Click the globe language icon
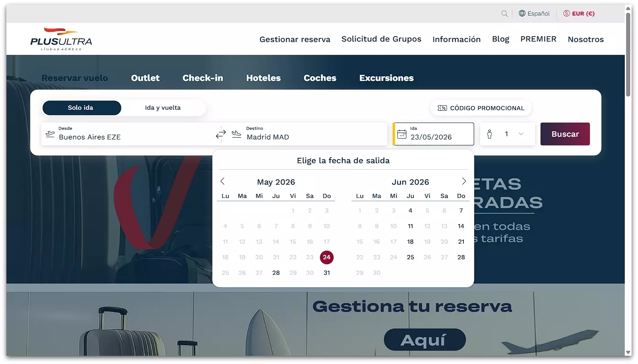The height and width of the screenshot is (364, 638). (x=522, y=14)
